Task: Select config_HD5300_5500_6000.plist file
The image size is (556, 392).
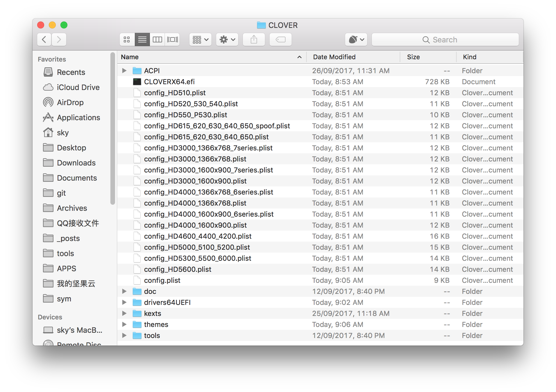Action: (320, 258)
